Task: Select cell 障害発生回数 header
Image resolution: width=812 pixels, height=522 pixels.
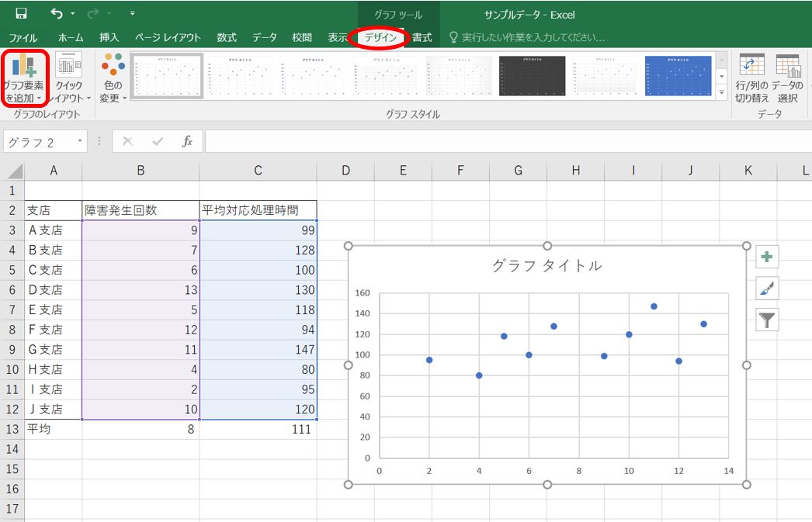Action: point(141,210)
